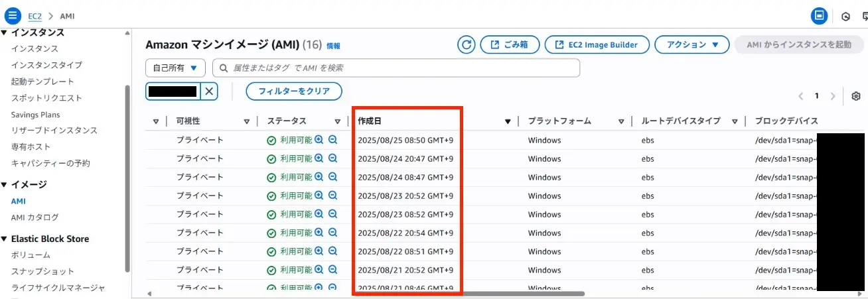Toggle the 作成日 column sort arrow

tap(508, 121)
